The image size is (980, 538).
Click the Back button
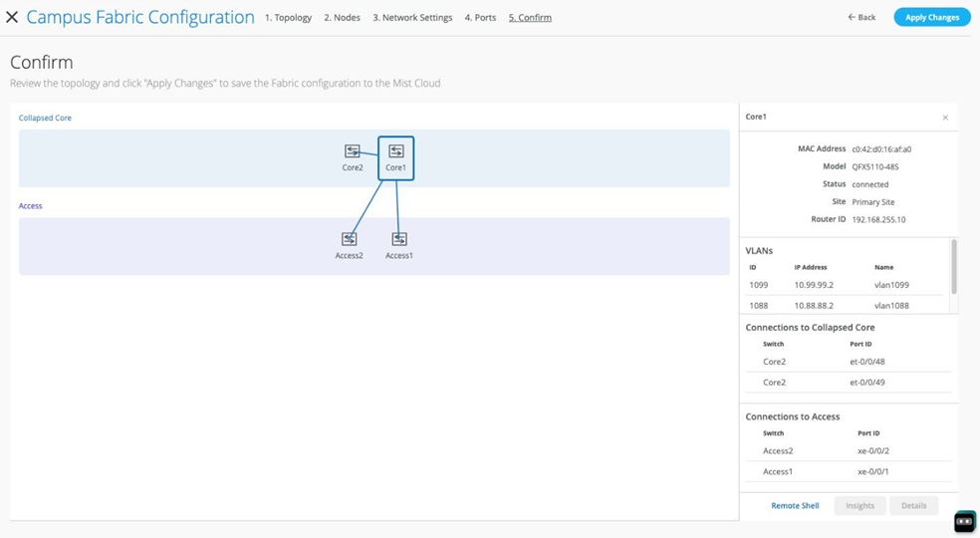861,18
